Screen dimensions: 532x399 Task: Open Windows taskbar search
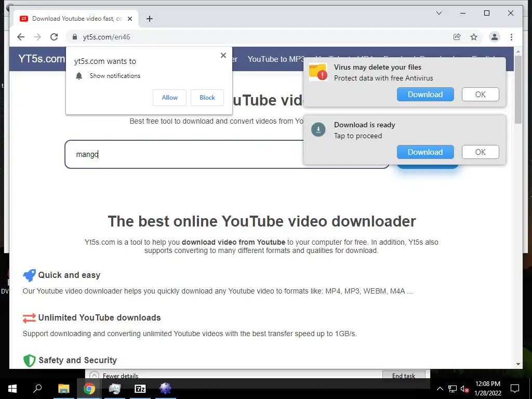click(37, 389)
